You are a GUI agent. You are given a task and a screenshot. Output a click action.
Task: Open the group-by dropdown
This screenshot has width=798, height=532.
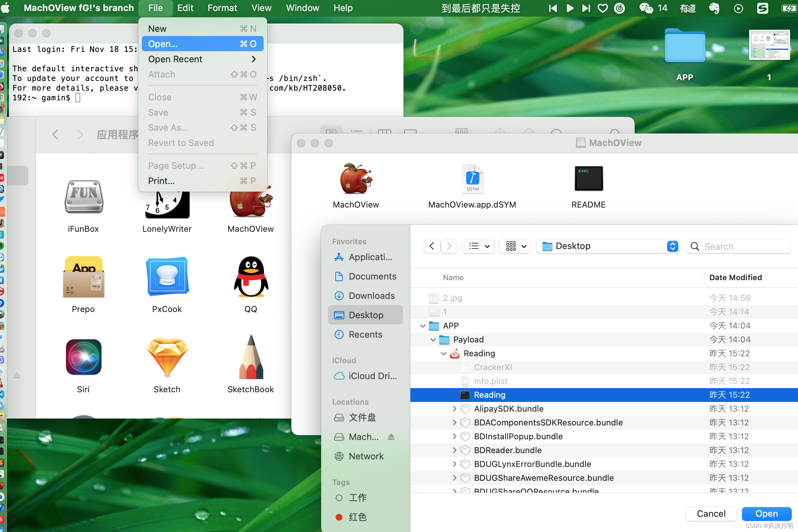pos(516,246)
